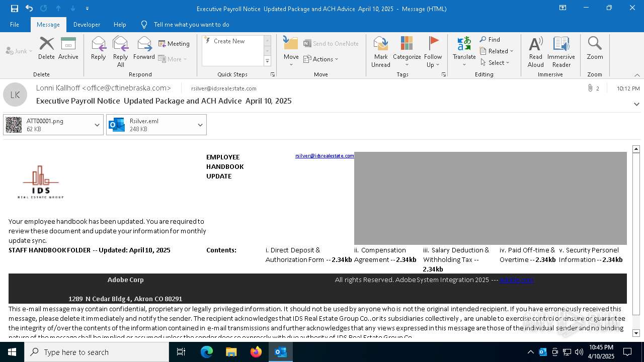Screen dimensions: 644x362
Task: Click the attachment count paperclip icon
Action: click(590, 88)
